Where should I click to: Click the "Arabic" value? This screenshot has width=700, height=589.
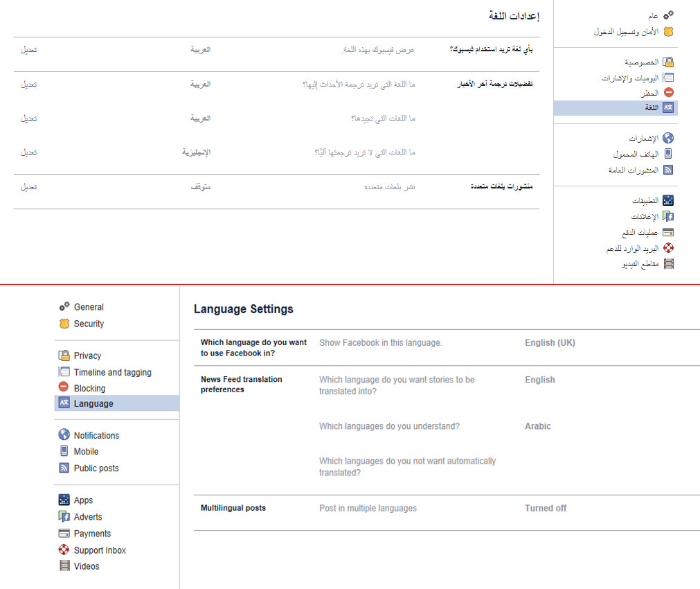pyautogui.click(x=538, y=426)
